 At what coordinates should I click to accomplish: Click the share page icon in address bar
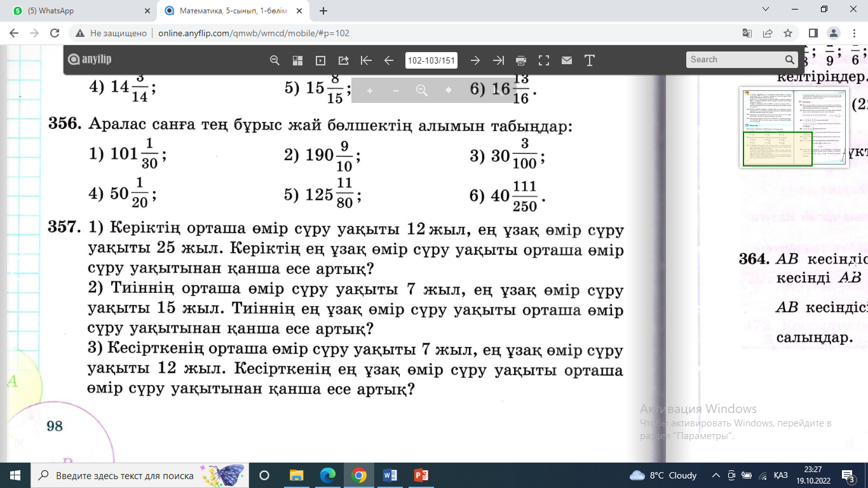(768, 33)
